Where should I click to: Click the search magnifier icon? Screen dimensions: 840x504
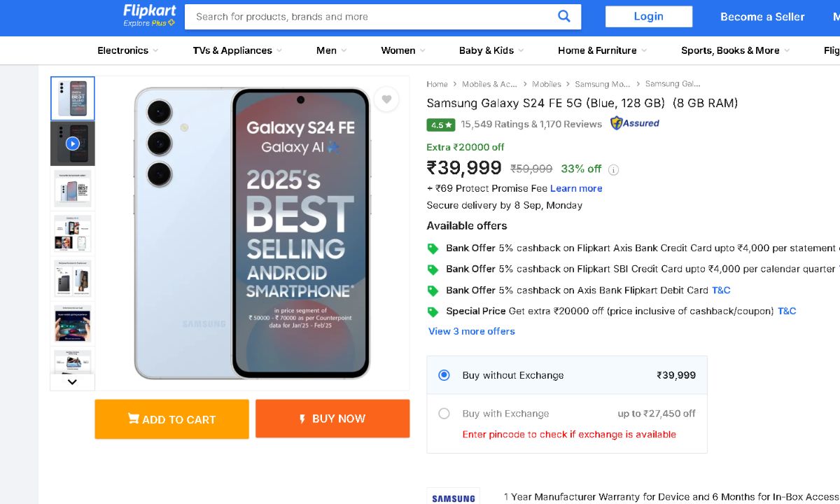pos(564,16)
